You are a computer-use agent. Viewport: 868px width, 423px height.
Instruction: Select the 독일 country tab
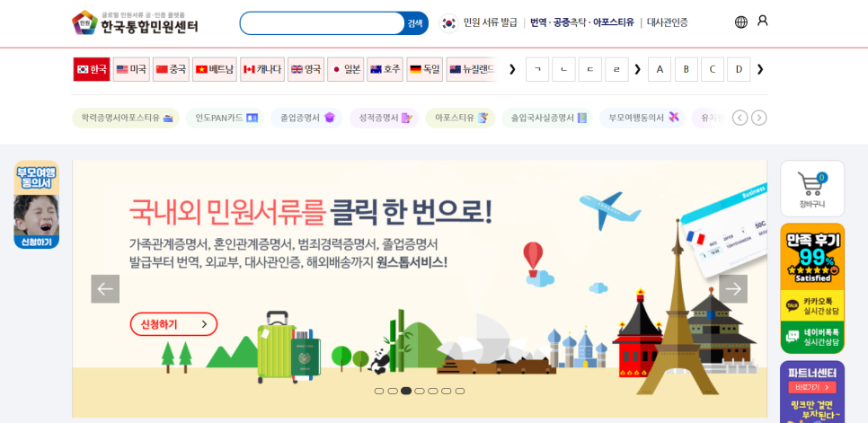pyautogui.click(x=425, y=69)
